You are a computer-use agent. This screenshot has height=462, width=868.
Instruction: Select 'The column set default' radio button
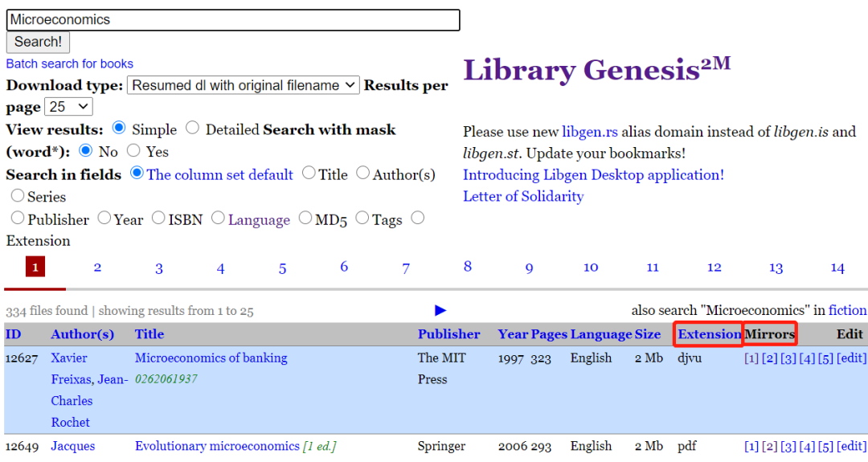(x=137, y=173)
